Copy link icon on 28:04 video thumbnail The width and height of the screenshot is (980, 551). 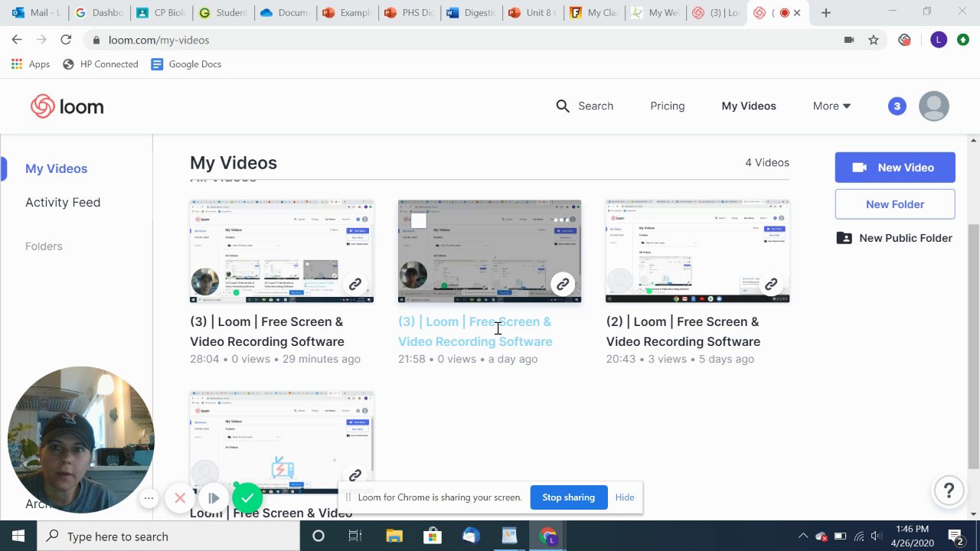[x=355, y=284]
